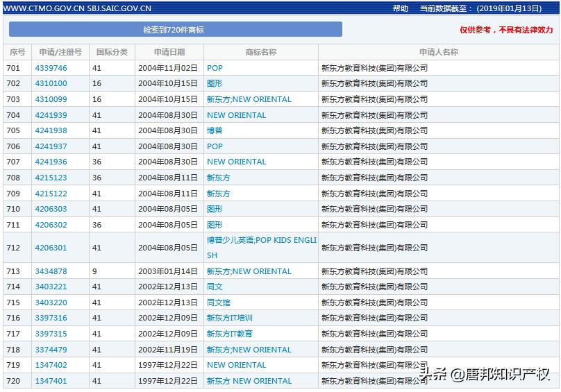Open registration number 1347402
Screen dimensions: 561x392
click(51, 365)
